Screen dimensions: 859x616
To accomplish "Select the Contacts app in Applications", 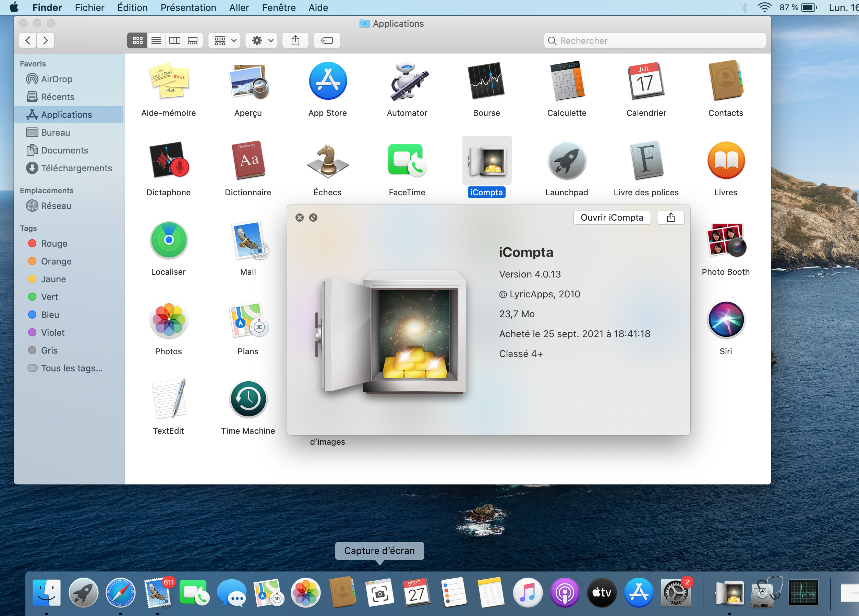I will pyautogui.click(x=726, y=81).
